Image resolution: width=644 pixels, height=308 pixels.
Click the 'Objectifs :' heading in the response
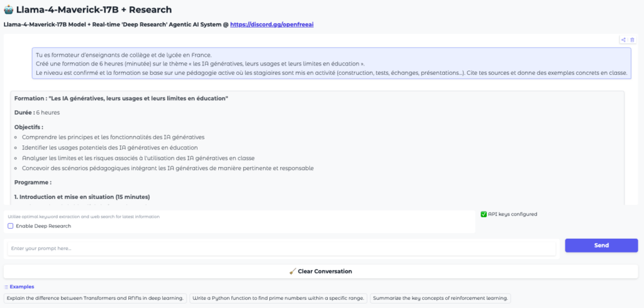(x=29, y=127)
